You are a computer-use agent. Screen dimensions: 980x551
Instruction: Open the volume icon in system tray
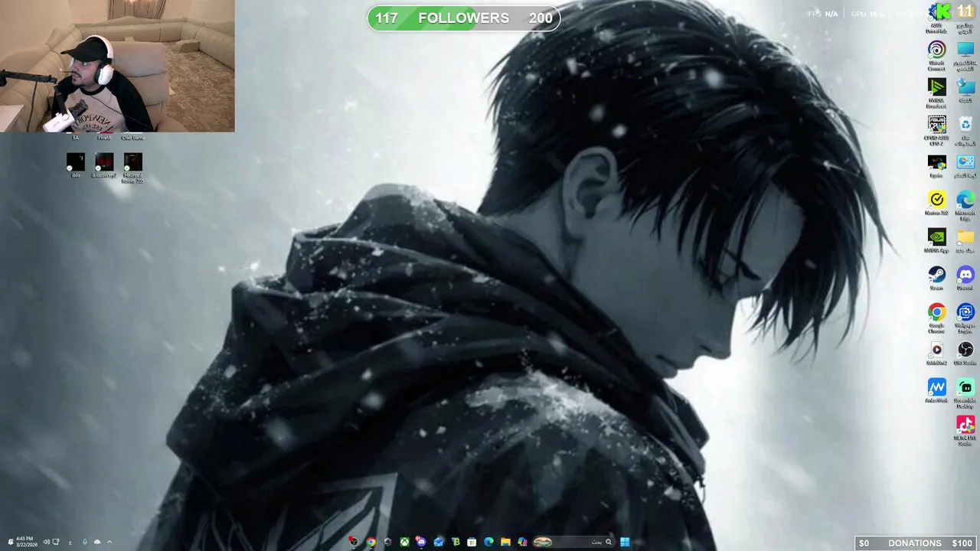coord(47,542)
